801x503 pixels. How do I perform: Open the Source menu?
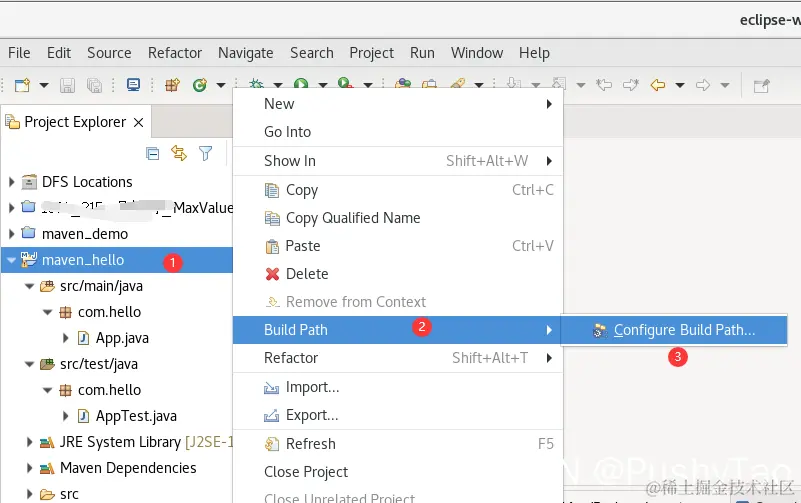click(x=109, y=53)
